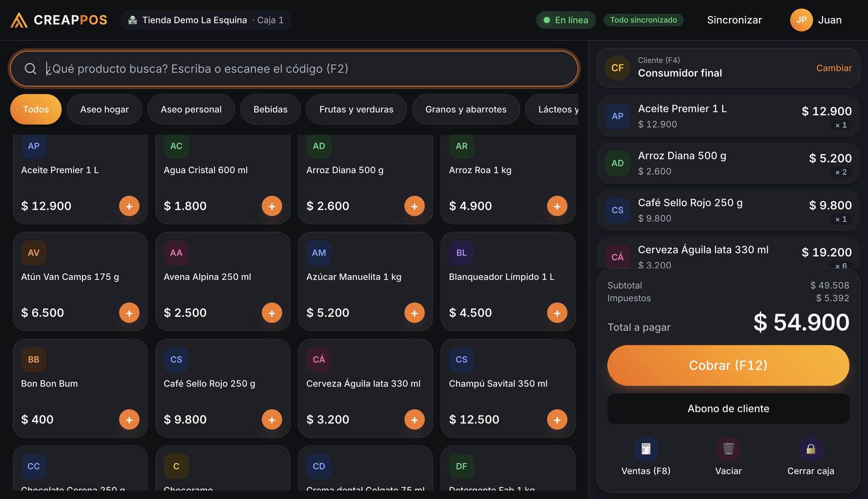Add Avena Alpina 250 ml plus button
The width and height of the screenshot is (868, 499).
(272, 313)
